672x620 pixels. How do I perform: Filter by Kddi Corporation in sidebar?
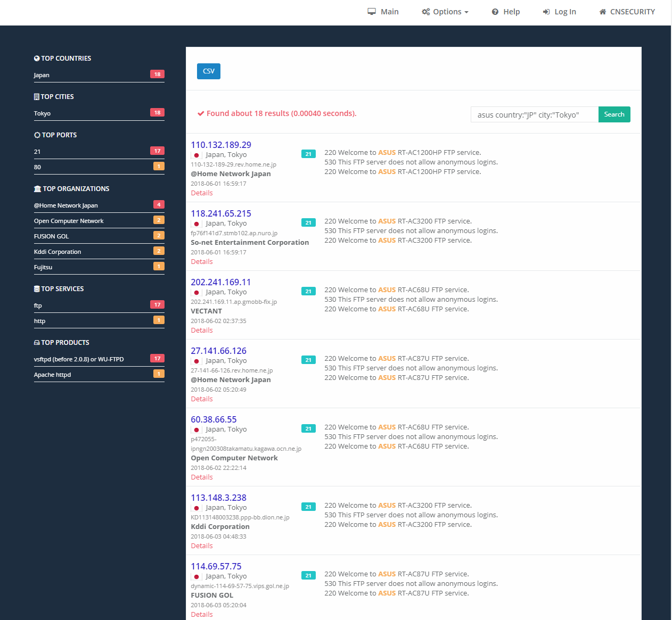point(99,252)
